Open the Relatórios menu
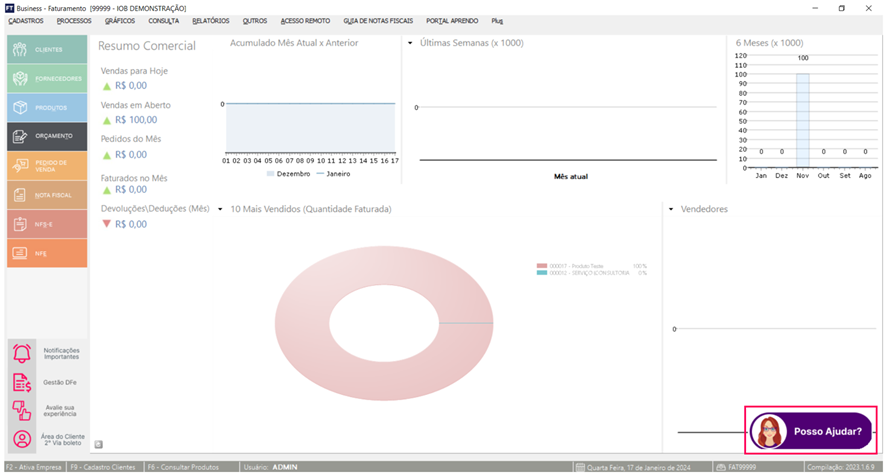The height and width of the screenshot is (475, 886). tap(210, 20)
